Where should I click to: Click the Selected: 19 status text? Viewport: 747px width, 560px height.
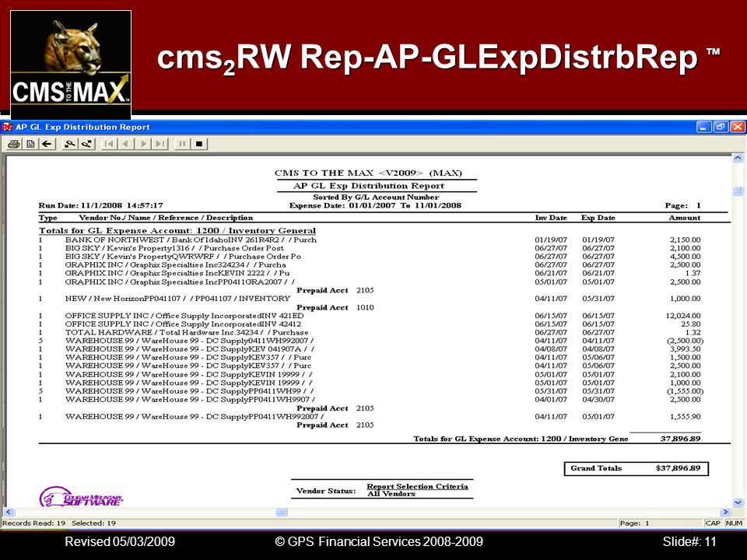pos(94,523)
